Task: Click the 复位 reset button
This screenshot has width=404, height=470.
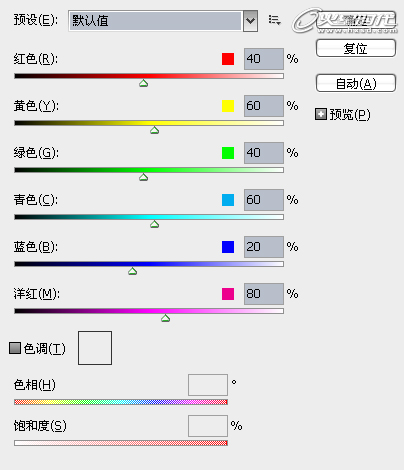Action: (356, 48)
